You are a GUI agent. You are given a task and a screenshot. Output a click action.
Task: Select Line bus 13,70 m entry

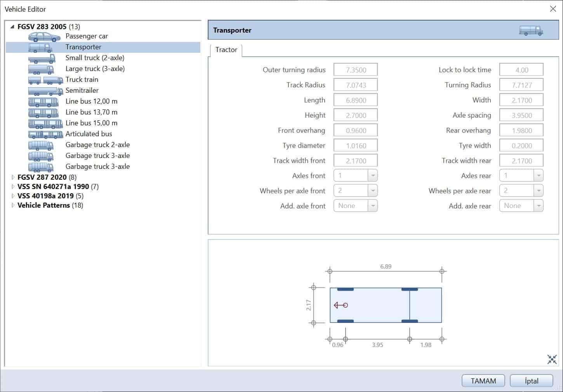[x=91, y=112]
